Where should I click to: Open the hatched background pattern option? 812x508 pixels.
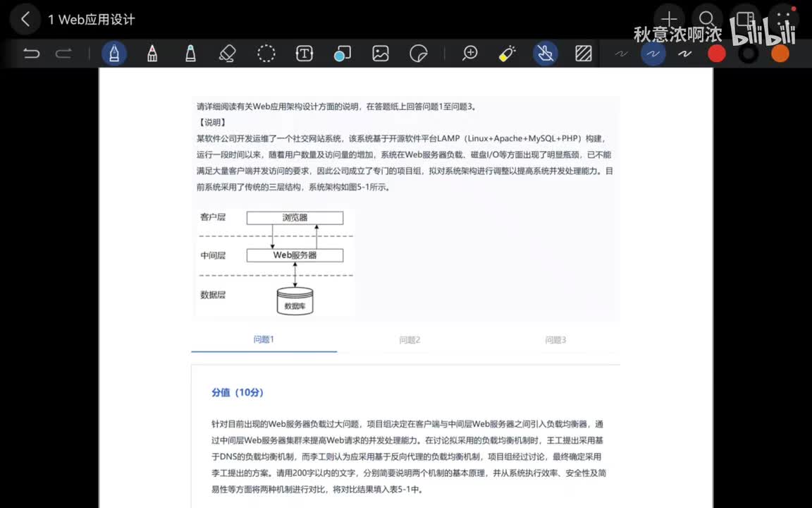click(583, 54)
